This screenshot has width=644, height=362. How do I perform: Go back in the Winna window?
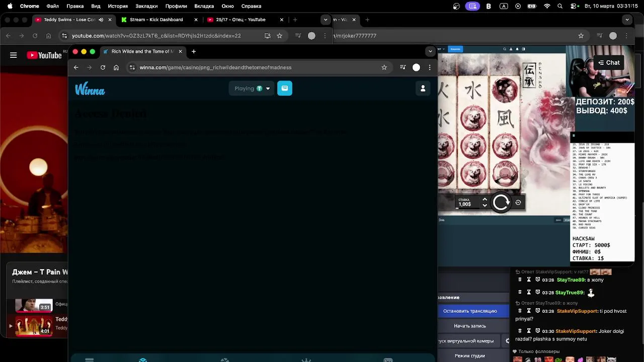tap(76, 67)
